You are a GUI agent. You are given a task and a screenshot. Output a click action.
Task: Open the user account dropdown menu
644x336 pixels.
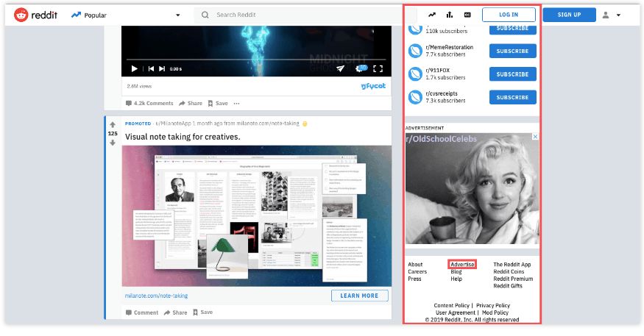point(611,15)
